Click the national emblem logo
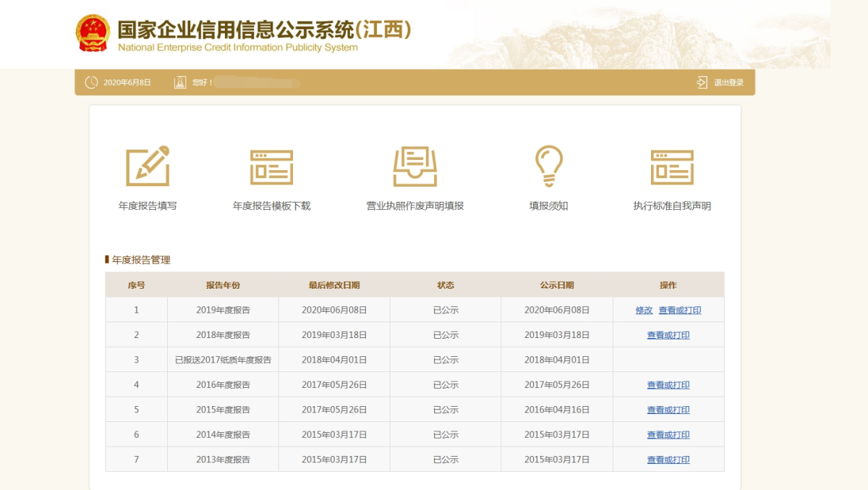Viewport: 868px width, 490px height. coord(93,33)
